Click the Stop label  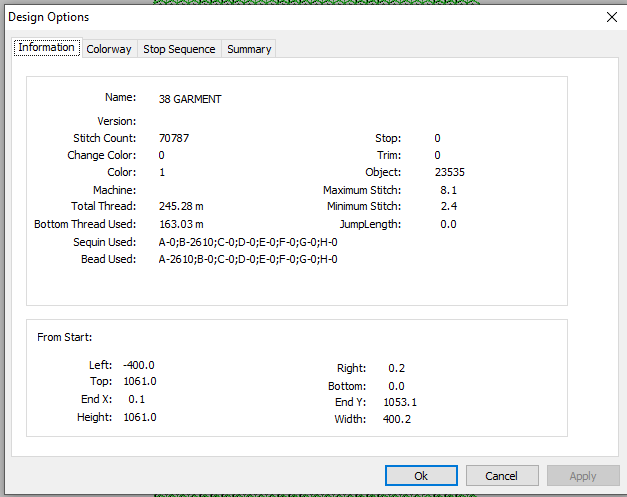click(x=388, y=138)
